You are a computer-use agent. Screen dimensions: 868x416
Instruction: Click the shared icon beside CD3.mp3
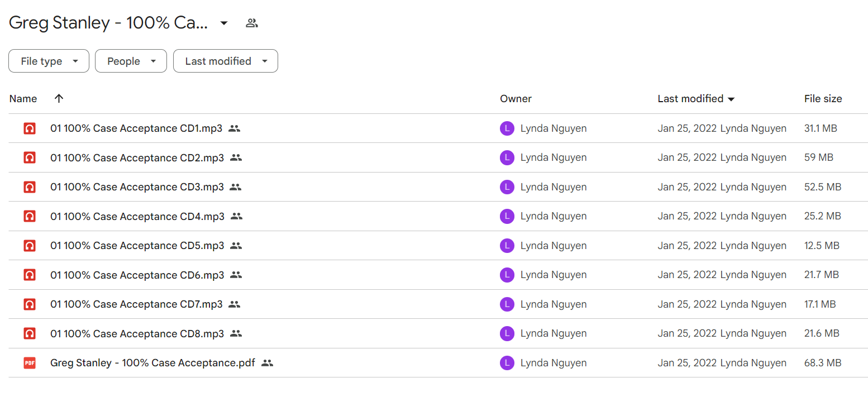(236, 187)
